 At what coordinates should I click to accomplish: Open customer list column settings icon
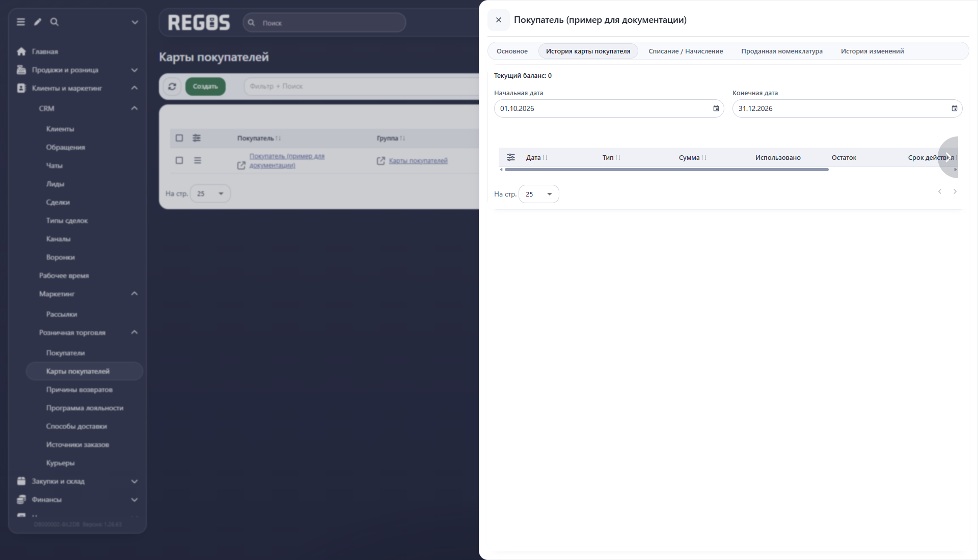pos(197,138)
